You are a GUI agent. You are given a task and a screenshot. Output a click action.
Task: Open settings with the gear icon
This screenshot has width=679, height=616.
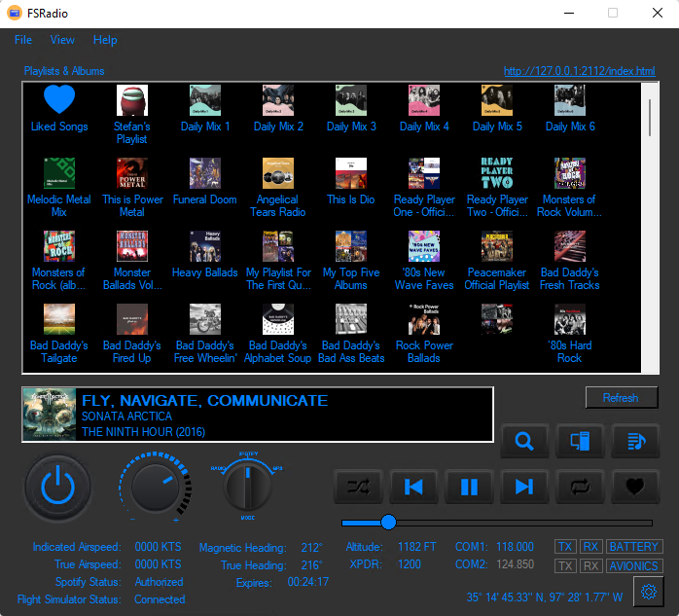pyautogui.click(x=647, y=591)
